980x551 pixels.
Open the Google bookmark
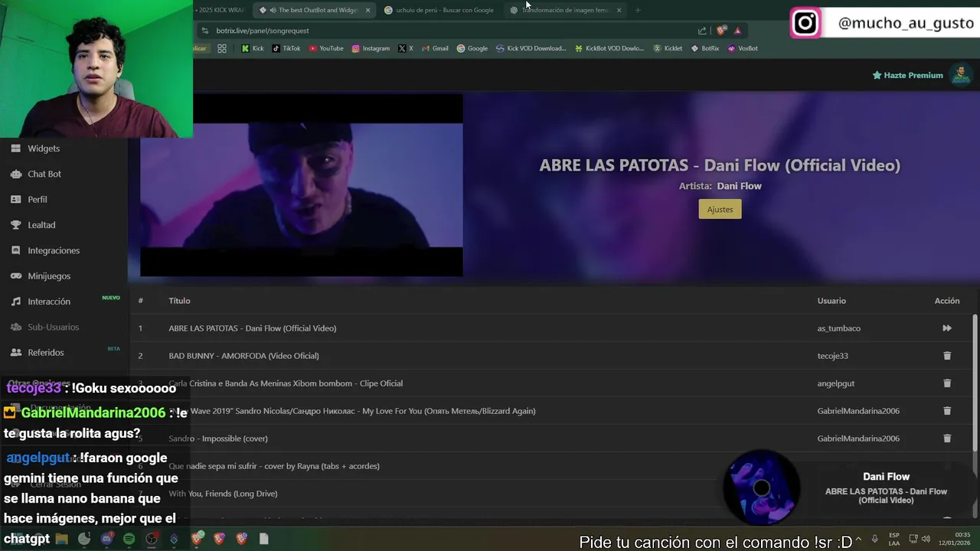tap(472, 48)
